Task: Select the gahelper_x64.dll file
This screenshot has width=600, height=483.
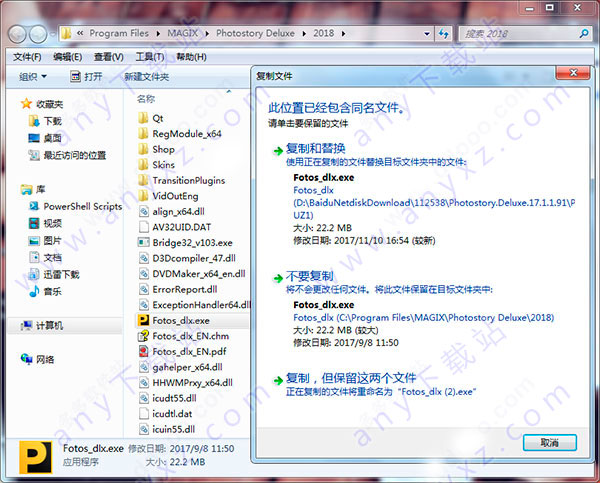Action: click(188, 367)
